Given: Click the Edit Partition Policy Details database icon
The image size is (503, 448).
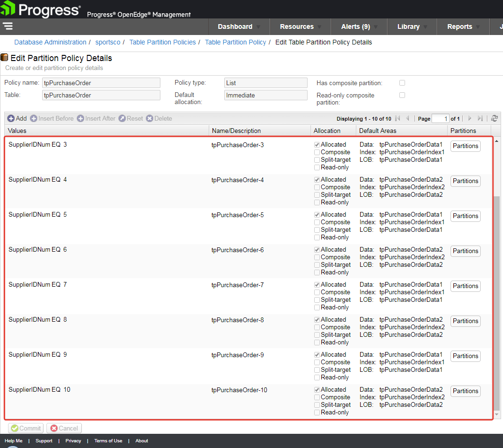Looking at the screenshot, I should coord(4,58).
